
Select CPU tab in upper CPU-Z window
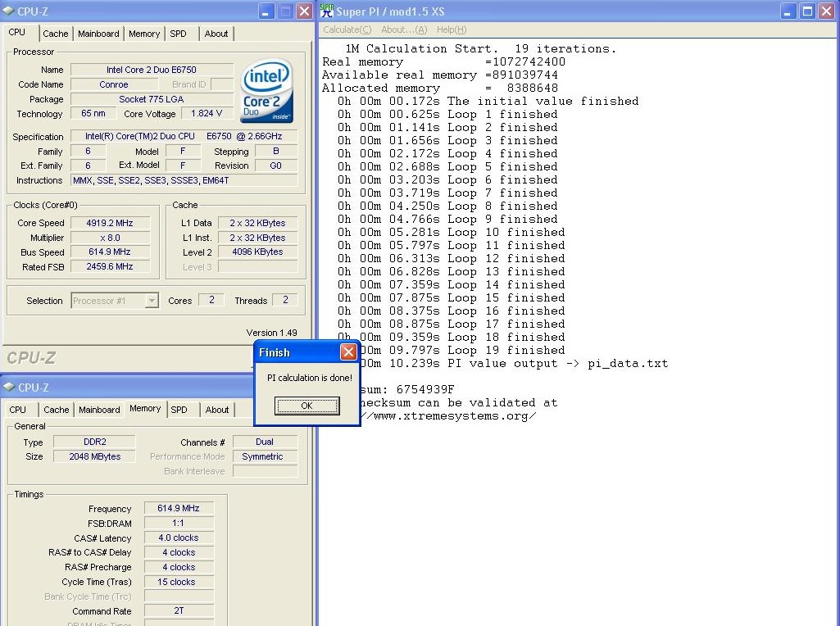point(17,32)
